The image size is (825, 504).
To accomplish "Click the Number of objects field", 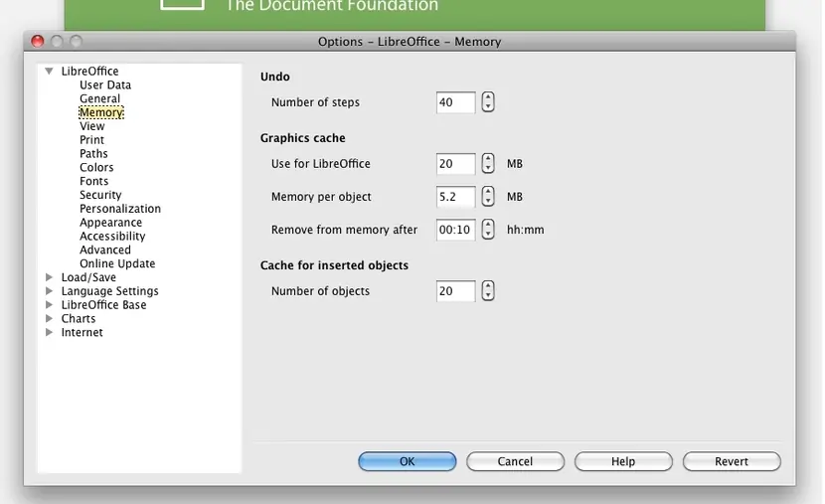I will coord(455,291).
